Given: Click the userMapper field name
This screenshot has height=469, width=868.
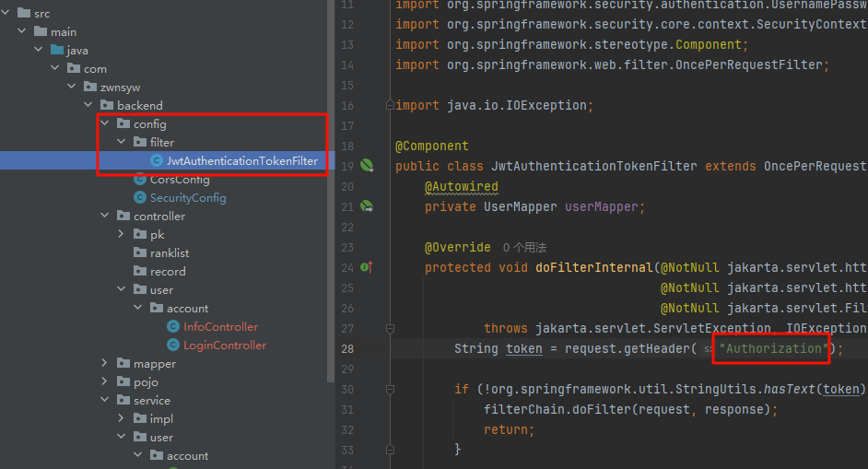Looking at the screenshot, I should (x=601, y=206).
